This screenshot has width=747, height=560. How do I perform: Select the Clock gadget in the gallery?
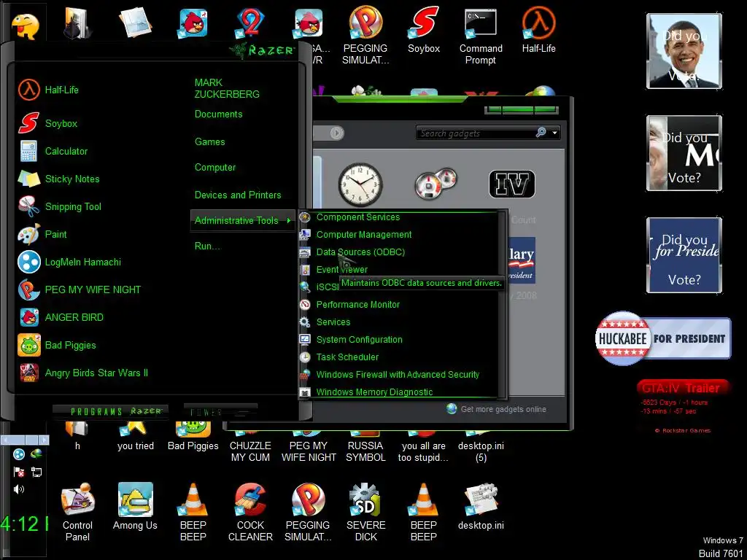[360, 184]
